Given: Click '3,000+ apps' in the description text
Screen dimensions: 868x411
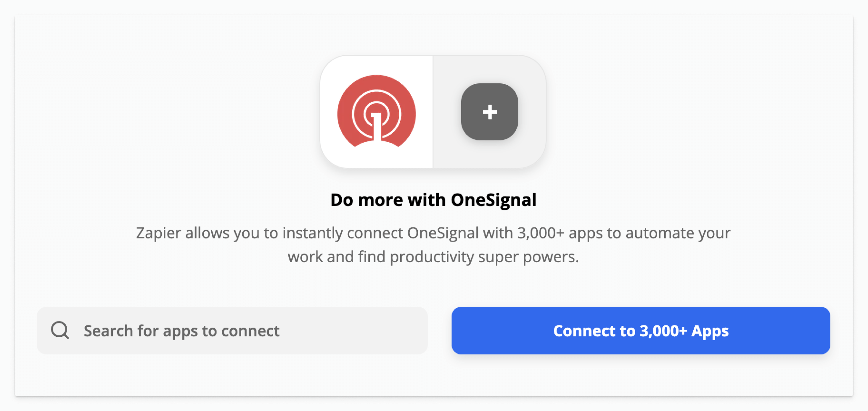Looking at the screenshot, I should 560,233.
